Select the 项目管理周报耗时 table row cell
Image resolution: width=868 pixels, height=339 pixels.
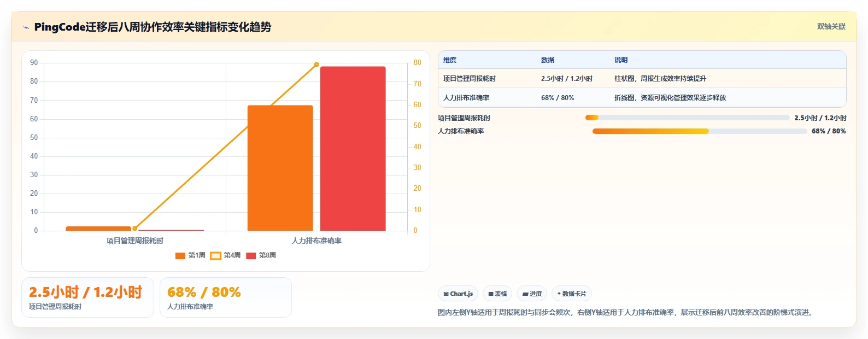pos(470,79)
